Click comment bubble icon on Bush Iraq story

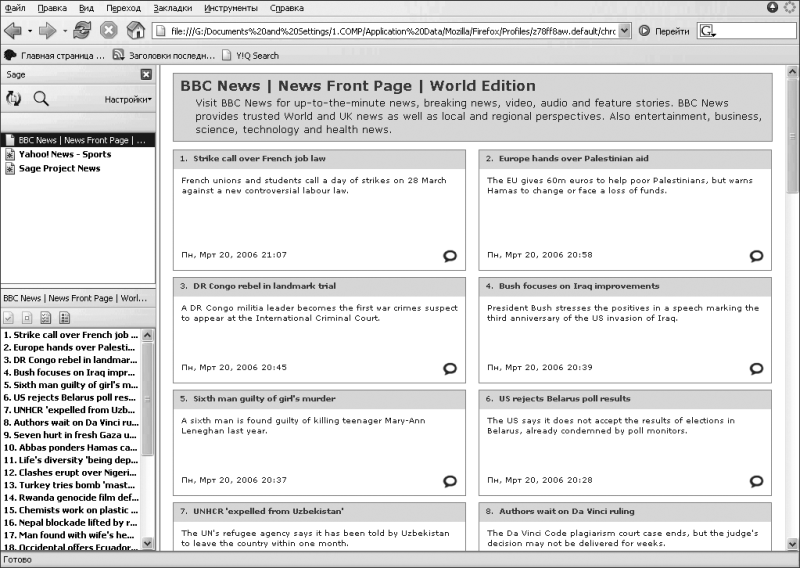pyautogui.click(x=756, y=368)
